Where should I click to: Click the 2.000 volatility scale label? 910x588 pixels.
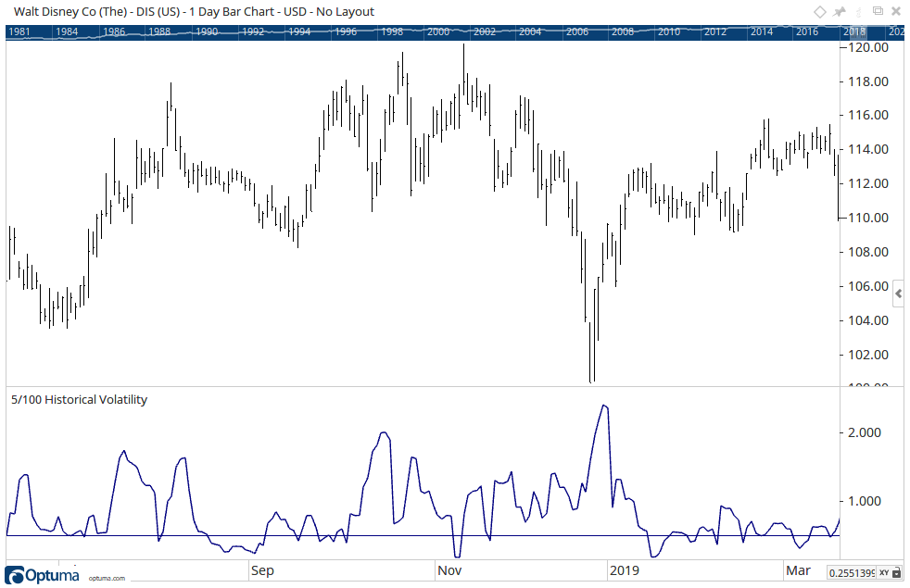pyautogui.click(x=865, y=432)
